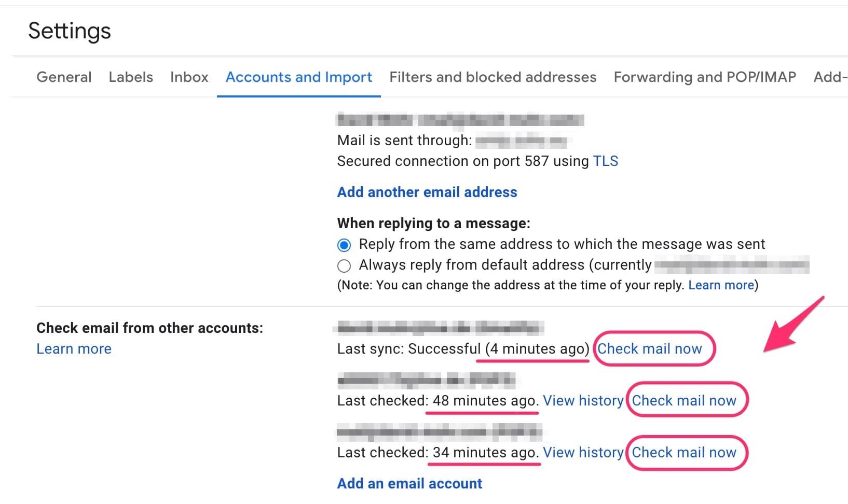Click the Settings page heading
This screenshot has height=504, width=848.
click(x=70, y=31)
